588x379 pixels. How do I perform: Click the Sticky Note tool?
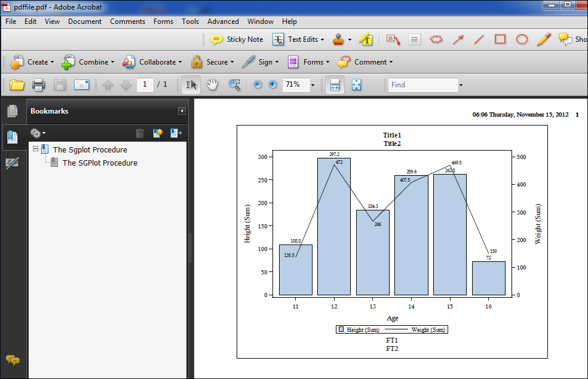237,39
